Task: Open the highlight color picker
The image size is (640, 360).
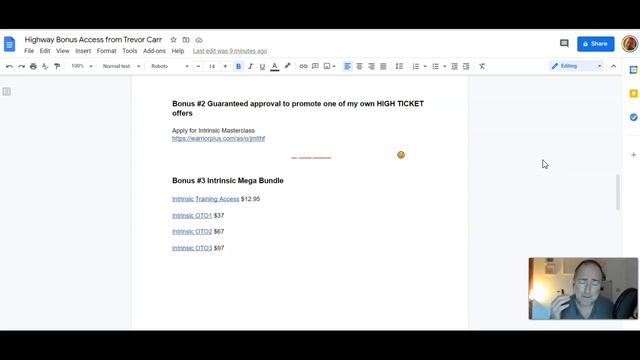Action: click(x=287, y=66)
